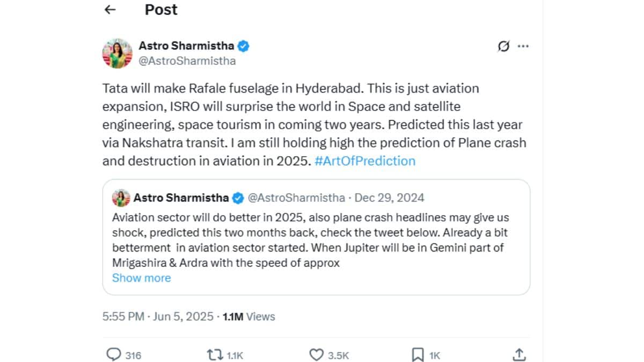This screenshot has height=362, width=644.
Task: Open the #ArtOfPrediction hashtag page
Action: [365, 161]
